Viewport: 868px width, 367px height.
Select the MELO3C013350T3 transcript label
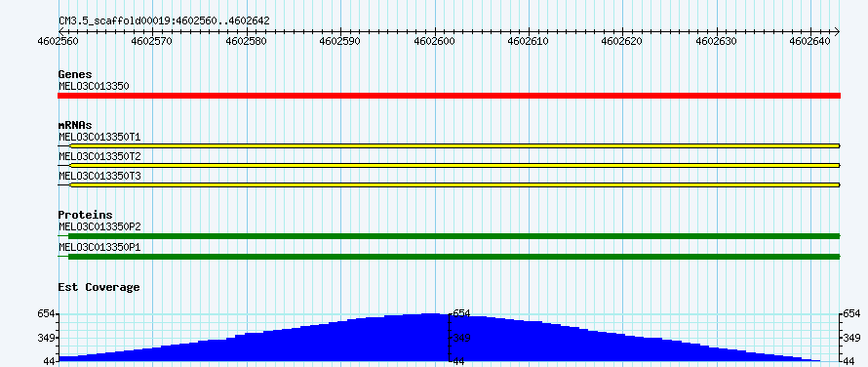[99, 176]
